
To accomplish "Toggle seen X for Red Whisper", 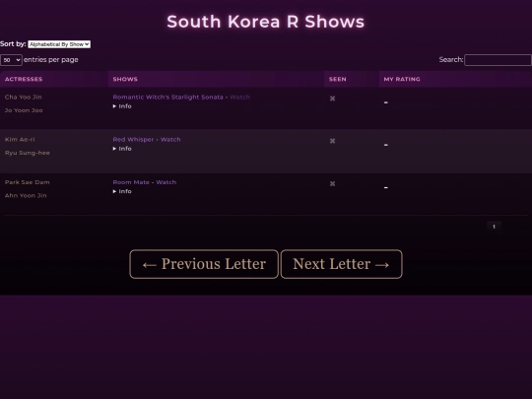I will pos(333,141).
